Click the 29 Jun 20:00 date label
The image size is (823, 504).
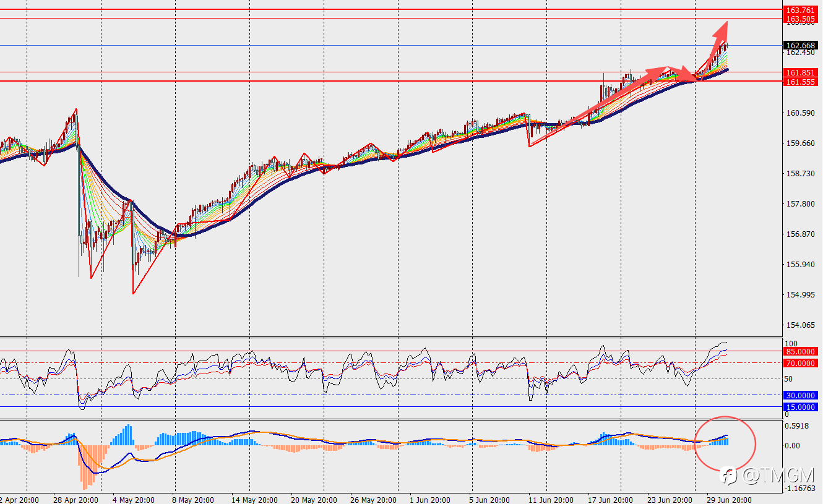(728, 500)
